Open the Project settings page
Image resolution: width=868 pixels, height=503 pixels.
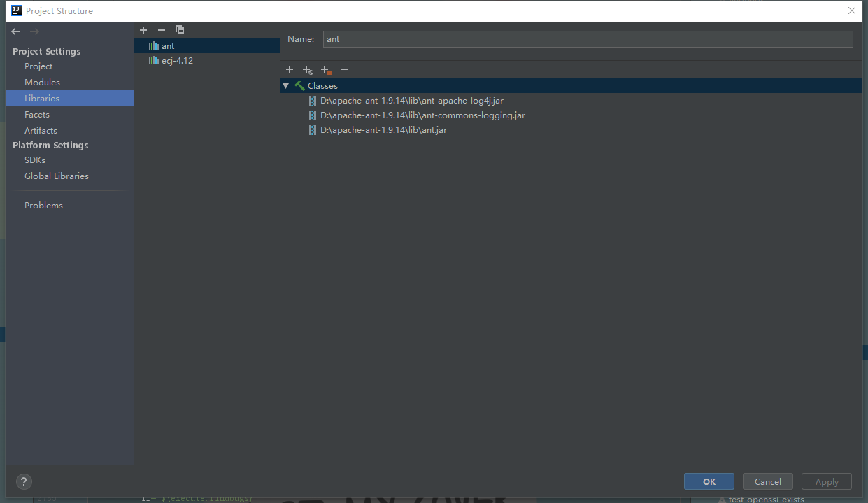(38, 66)
